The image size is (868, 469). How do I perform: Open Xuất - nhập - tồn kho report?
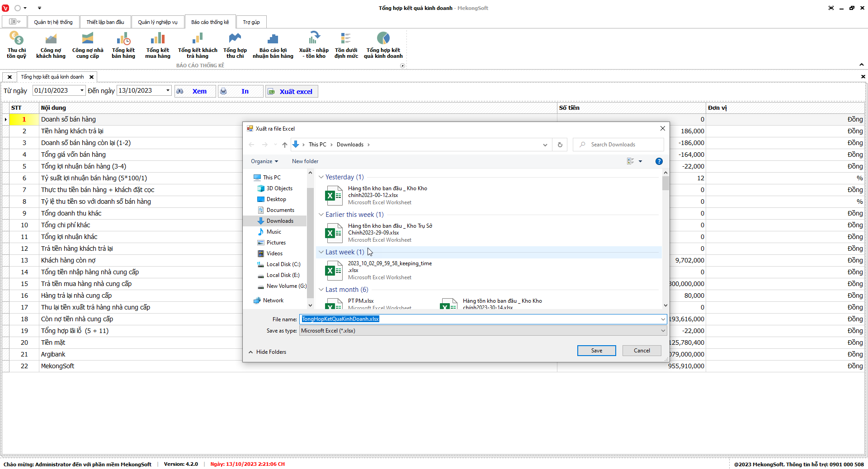tap(314, 45)
